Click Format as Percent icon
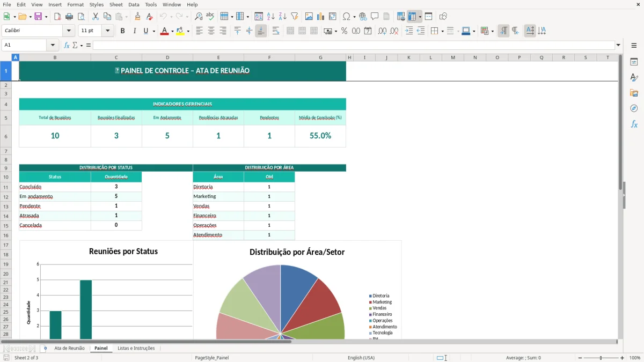Viewport: 644px width, 362px height. tap(344, 31)
